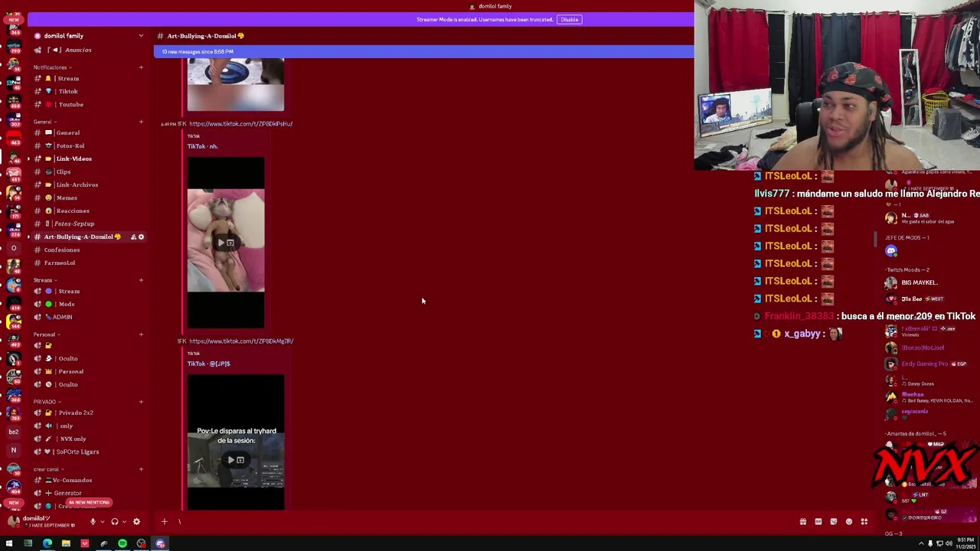Toggle headphones deafen in user panel
980x551 pixels.
click(x=115, y=522)
